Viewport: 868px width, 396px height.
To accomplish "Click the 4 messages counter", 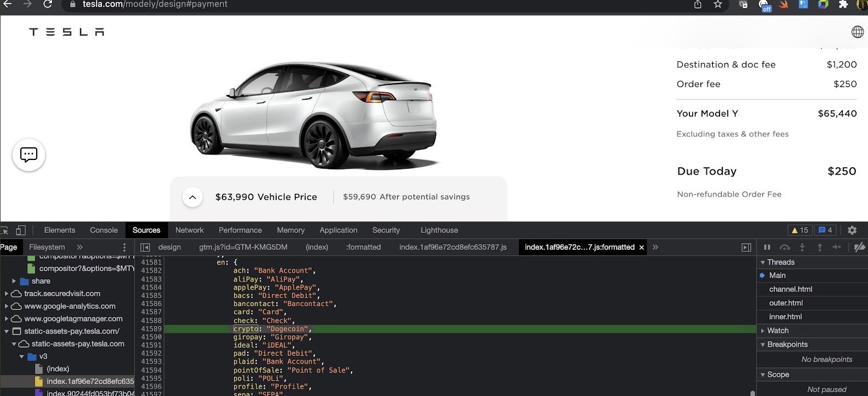I will coord(825,230).
